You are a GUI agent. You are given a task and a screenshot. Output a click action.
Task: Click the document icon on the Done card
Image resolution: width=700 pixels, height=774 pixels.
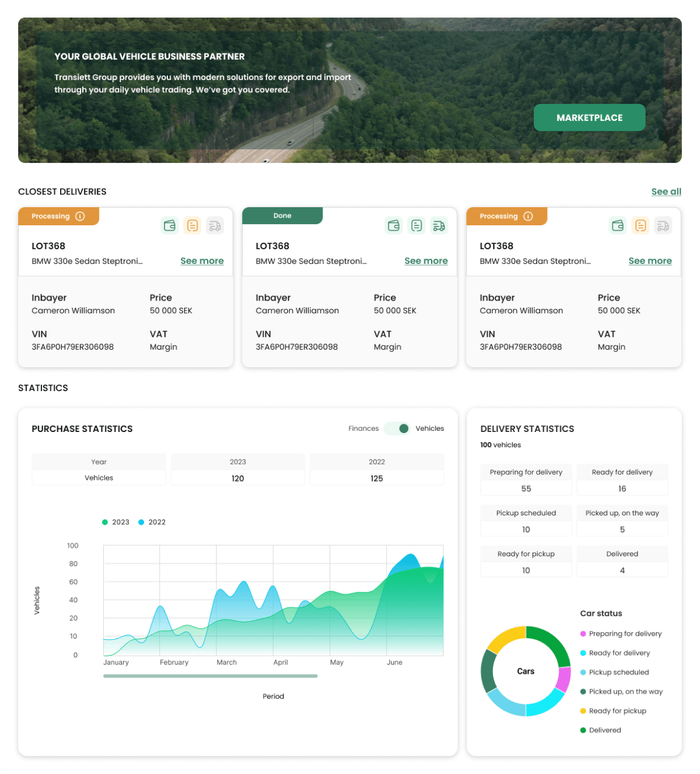[416, 225]
